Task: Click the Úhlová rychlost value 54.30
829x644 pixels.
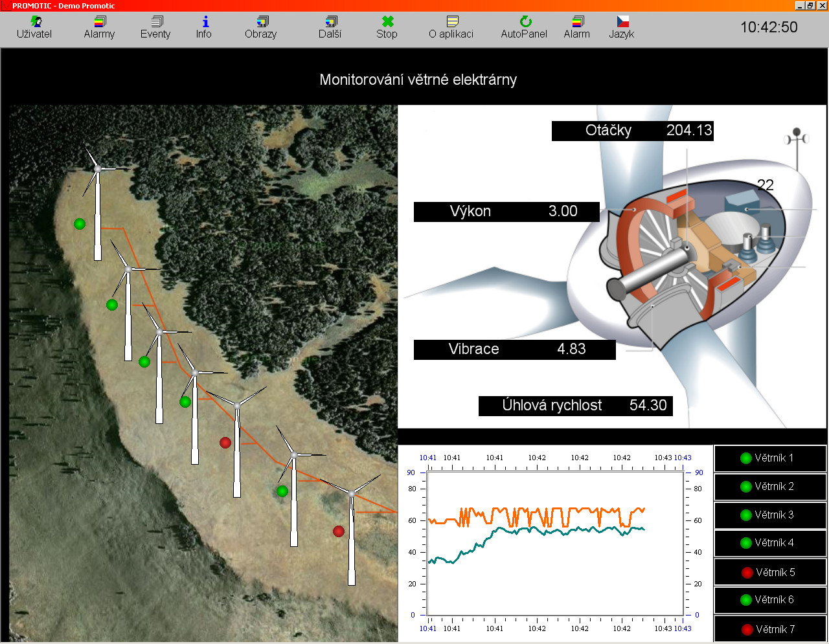Action: (648, 405)
